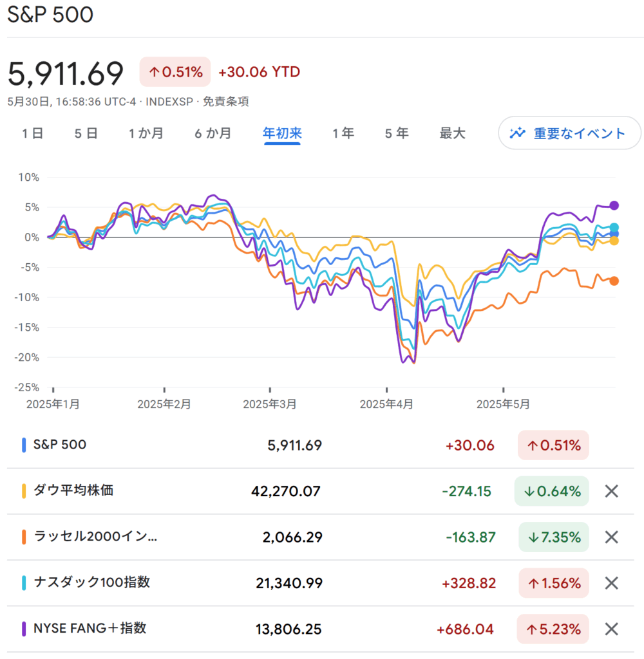This screenshot has height=659, width=644.
Task: Click the -163.87 change value
Action: point(471,537)
